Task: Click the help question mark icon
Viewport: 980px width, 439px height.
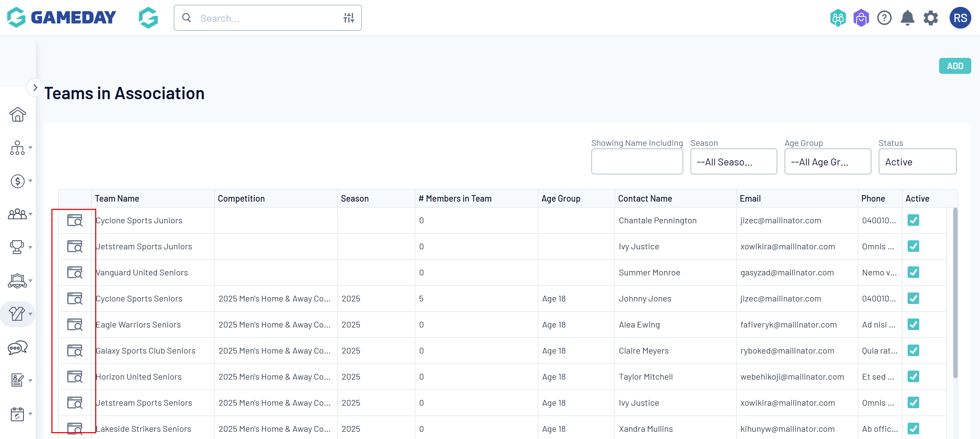Action: (x=884, y=18)
